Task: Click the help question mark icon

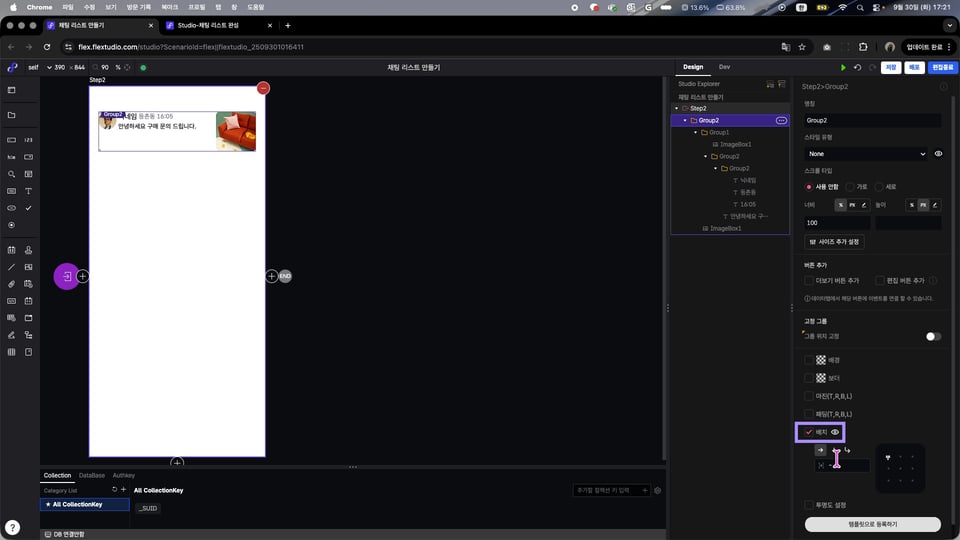Action: pyautogui.click(x=12, y=527)
